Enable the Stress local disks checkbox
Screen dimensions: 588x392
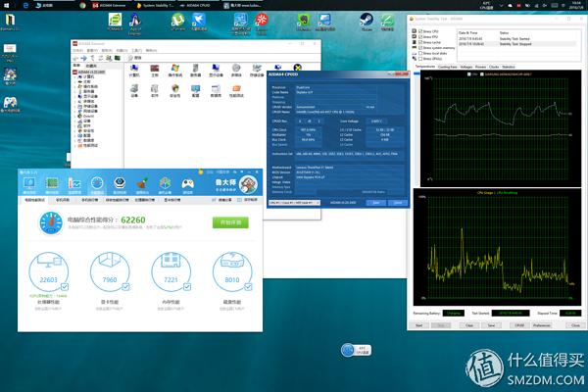420,53
